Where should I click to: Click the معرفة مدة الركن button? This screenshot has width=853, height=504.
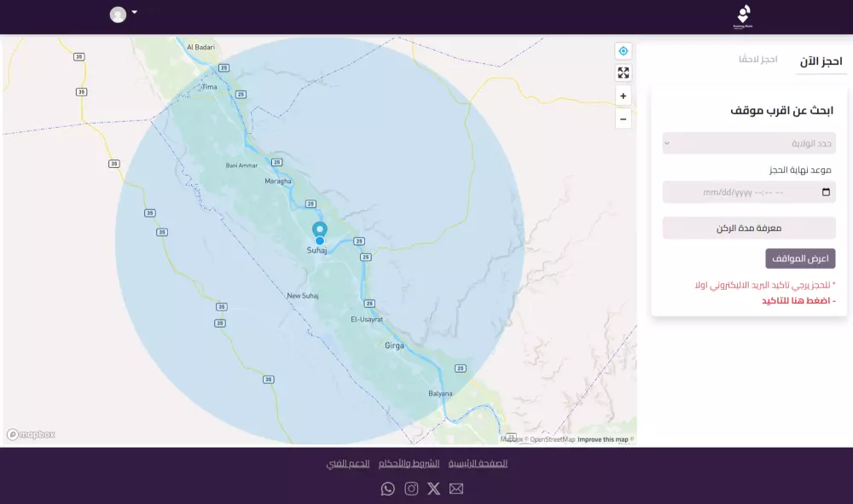click(749, 229)
